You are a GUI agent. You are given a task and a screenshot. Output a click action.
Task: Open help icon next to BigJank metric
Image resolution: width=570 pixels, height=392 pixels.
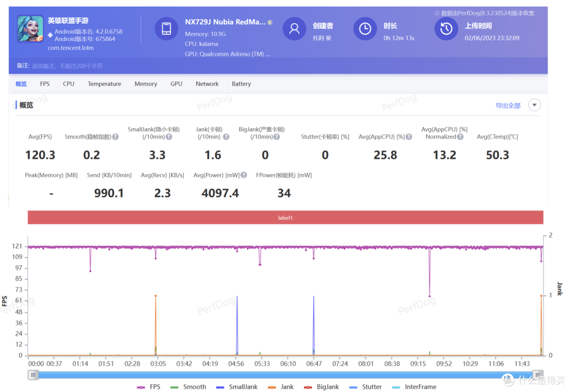277,137
